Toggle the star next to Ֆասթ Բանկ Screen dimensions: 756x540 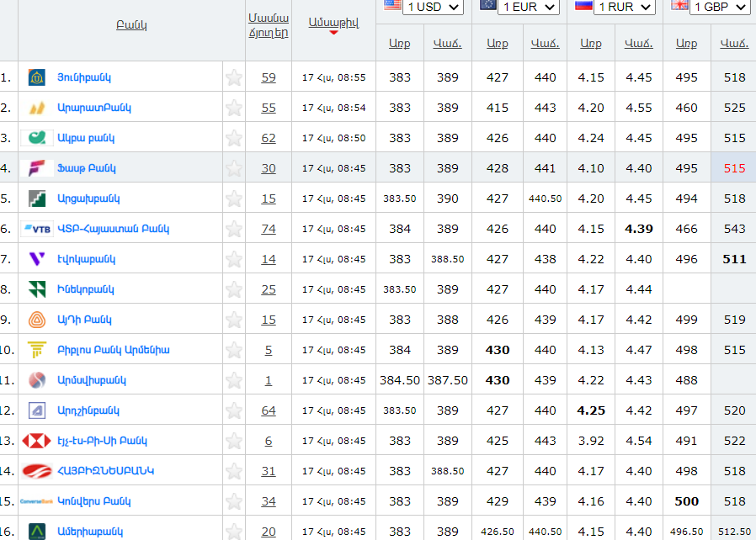tap(234, 168)
